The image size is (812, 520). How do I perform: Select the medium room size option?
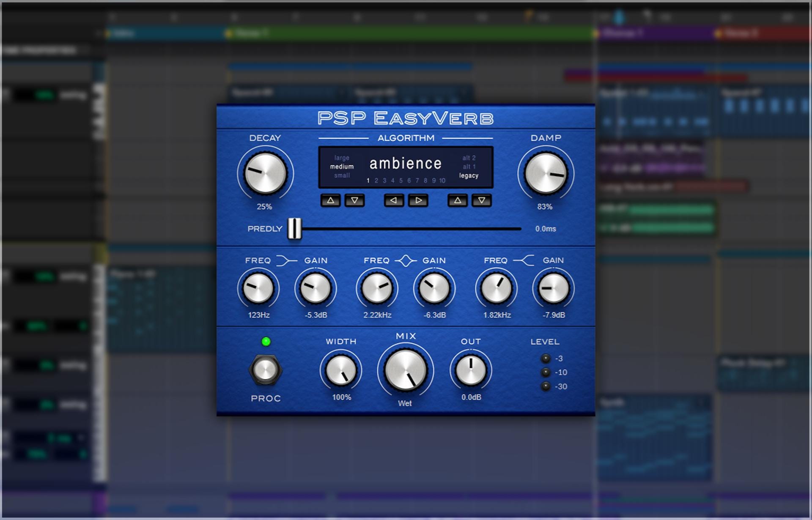pos(342,167)
